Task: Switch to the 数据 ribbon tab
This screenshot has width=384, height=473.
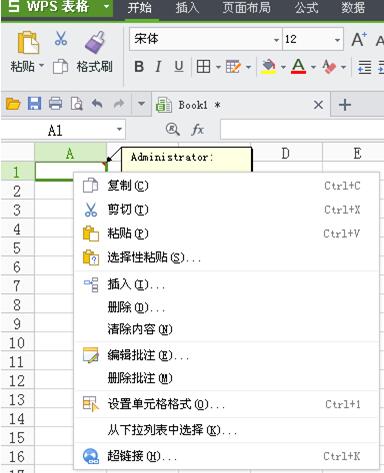Action: [x=353, y=7]
